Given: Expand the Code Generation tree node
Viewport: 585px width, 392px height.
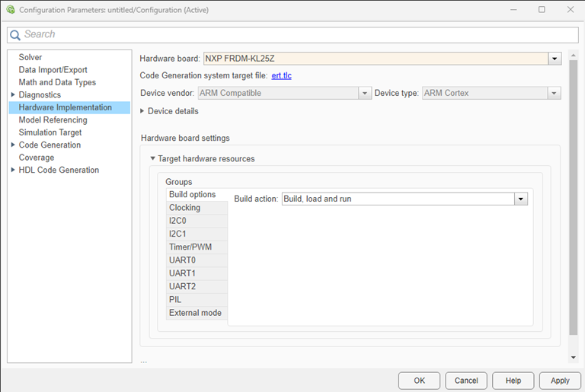Looking at the screenshot, I should pos(13,145).
